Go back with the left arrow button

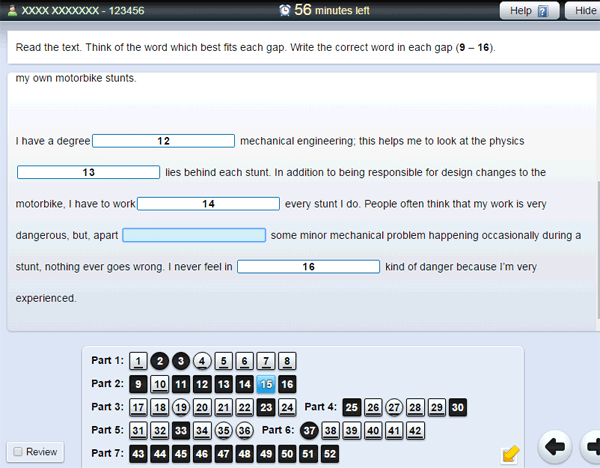557,447
